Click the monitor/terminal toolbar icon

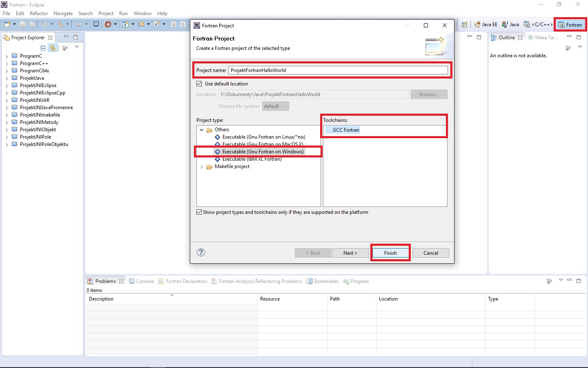tap(96, 24)
